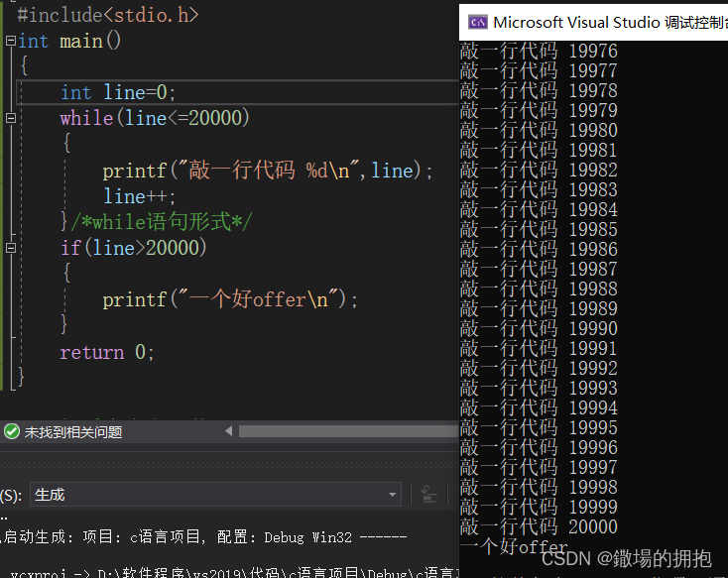The image size is (728, 578).
Task: Click the 一个好offer console output line
Action: click(514, 547)
